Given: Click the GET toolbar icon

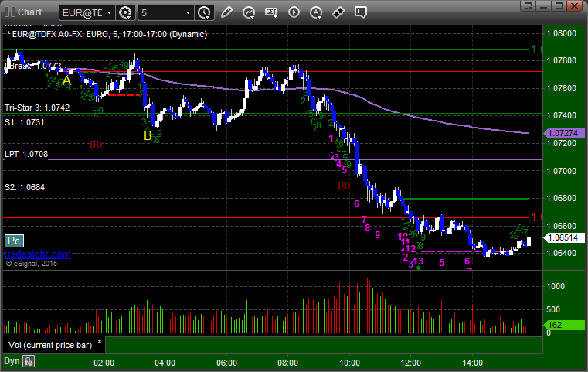Looking at the screenshot, I should point(271,12).
